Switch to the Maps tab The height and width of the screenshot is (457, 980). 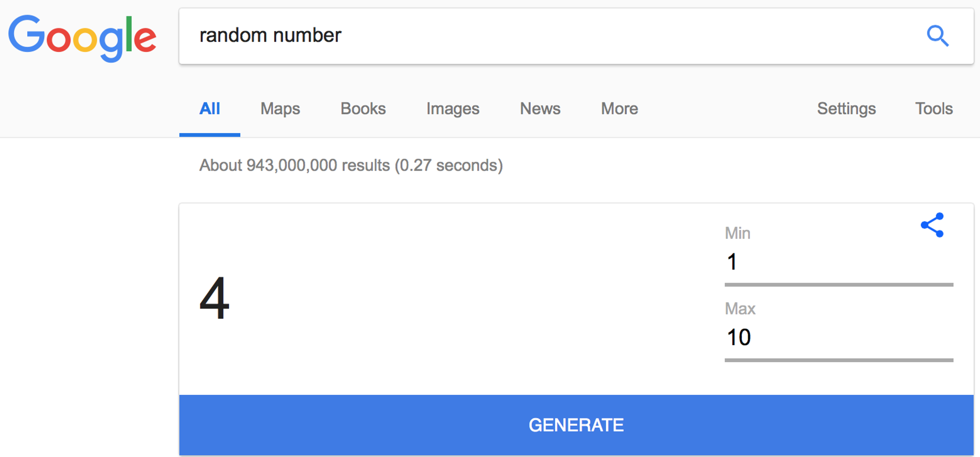click(x=280, y=109)
